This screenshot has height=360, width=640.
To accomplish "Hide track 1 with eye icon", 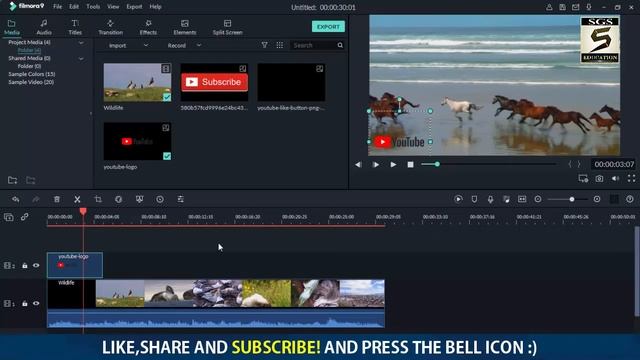I will click(x=36, y=304).
